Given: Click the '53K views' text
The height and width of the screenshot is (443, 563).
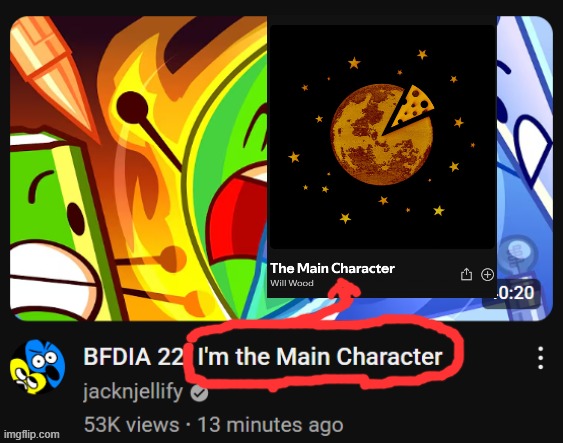Looking at the screenshot, I should pos(131,425).
